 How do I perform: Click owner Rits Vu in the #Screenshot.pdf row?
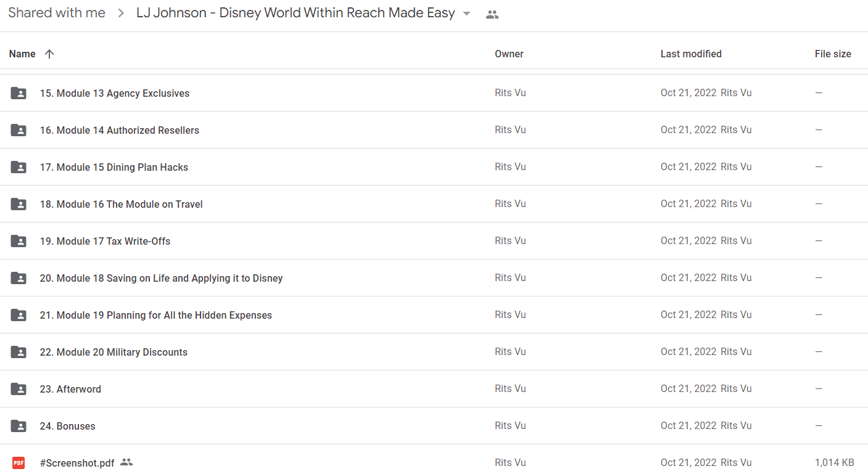510,462
